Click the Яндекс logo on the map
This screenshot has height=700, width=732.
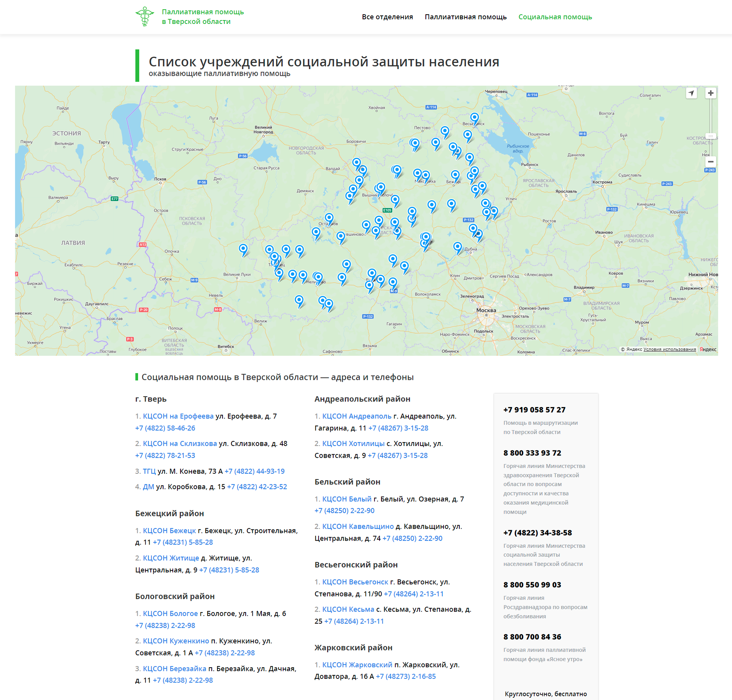(x=708, y=349)
